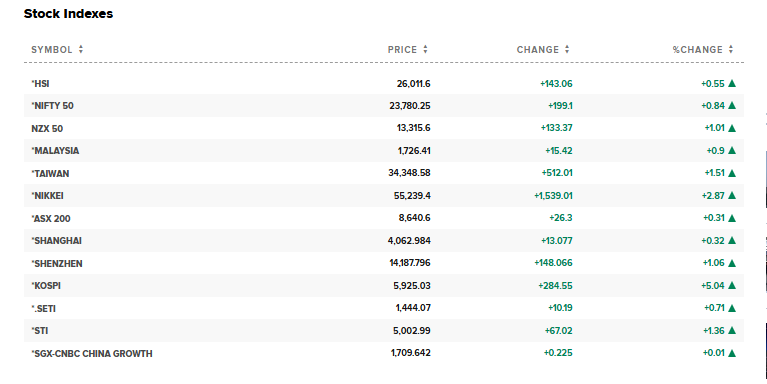Open the *SHENZHEN index link
The height and width of the screenshot is (384, 767).
pyautogui.click(x=57, y=264)
